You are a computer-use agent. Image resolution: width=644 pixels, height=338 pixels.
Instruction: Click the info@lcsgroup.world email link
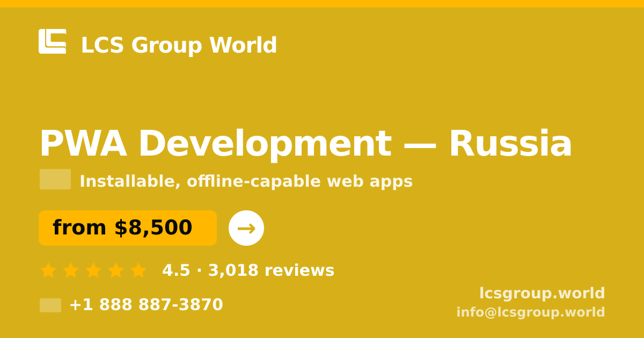click(x=531, y=312)
